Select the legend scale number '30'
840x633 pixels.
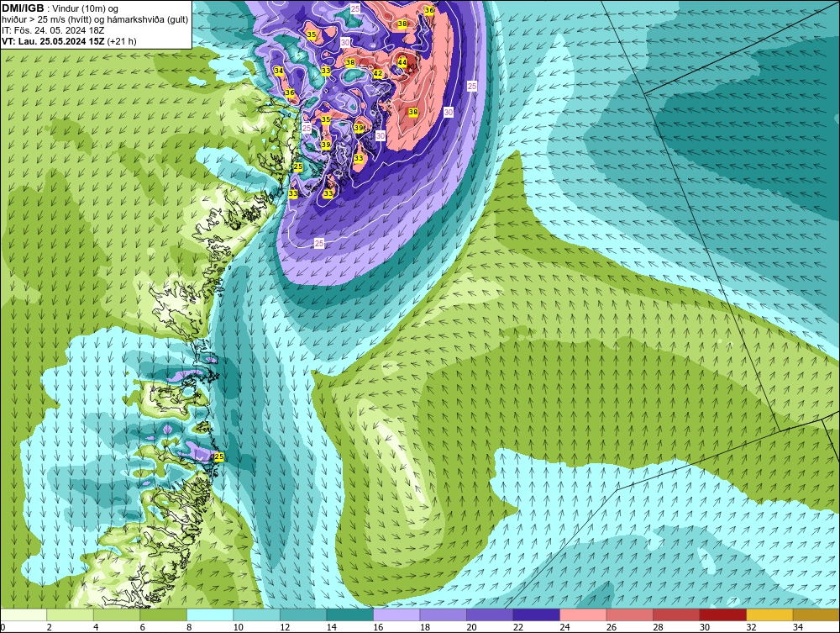click(705, 627)
